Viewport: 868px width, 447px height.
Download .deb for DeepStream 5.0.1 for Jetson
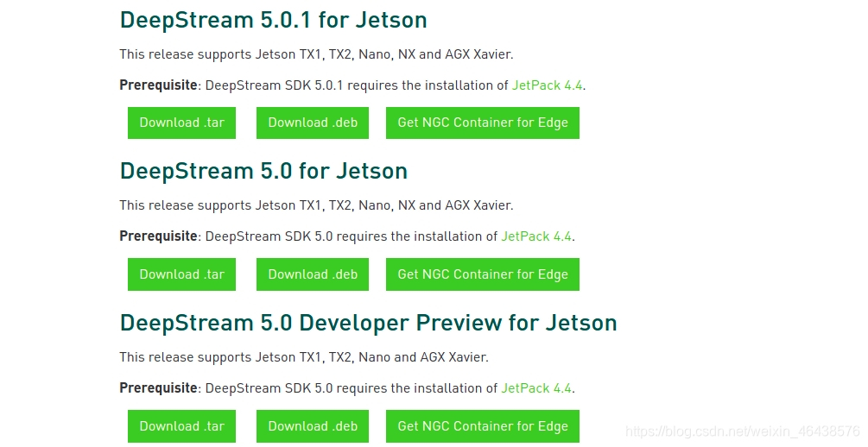point(312,123)
